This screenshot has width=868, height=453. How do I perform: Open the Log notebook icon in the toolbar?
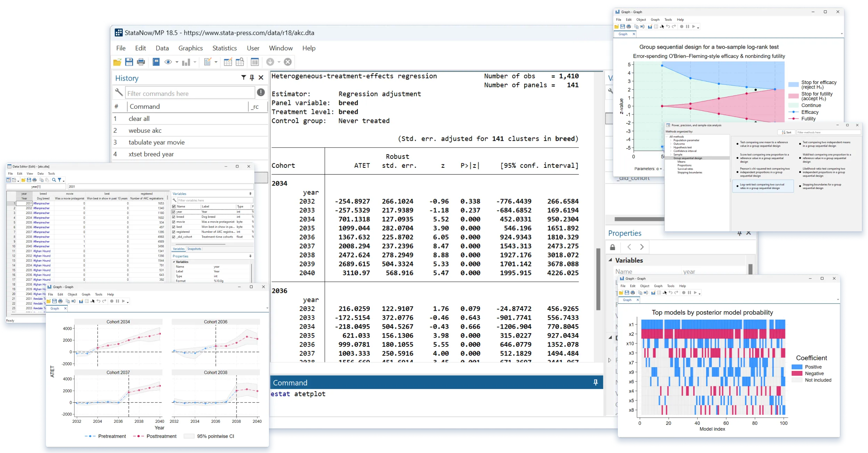pyautogui.click(x=156, y=62)
